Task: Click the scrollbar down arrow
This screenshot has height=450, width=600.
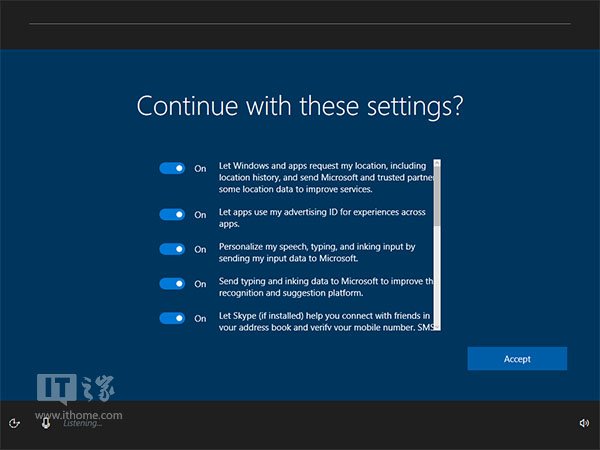Action: pos(437,327)
